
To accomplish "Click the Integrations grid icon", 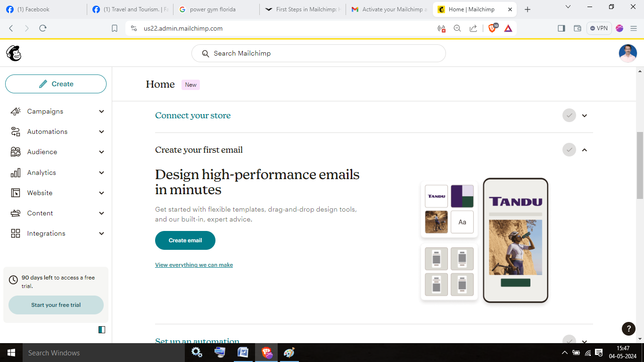I will tap(16, 233).
